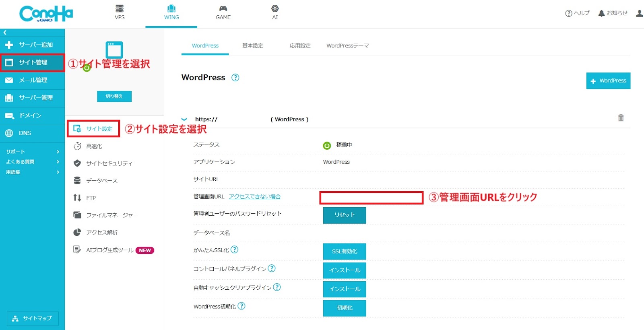
Task: Switch to the 基本設定 tab
Action: click(x=252, y=46)
